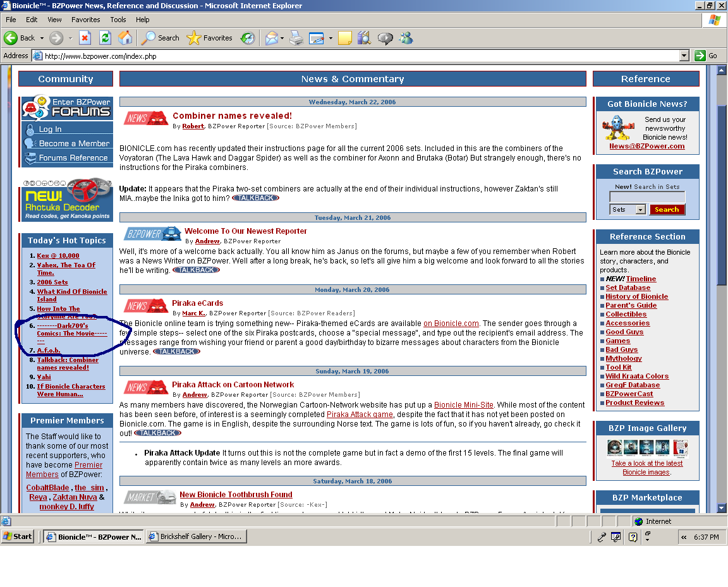Open the Enter BZPower Forums banner

point(66,107)
